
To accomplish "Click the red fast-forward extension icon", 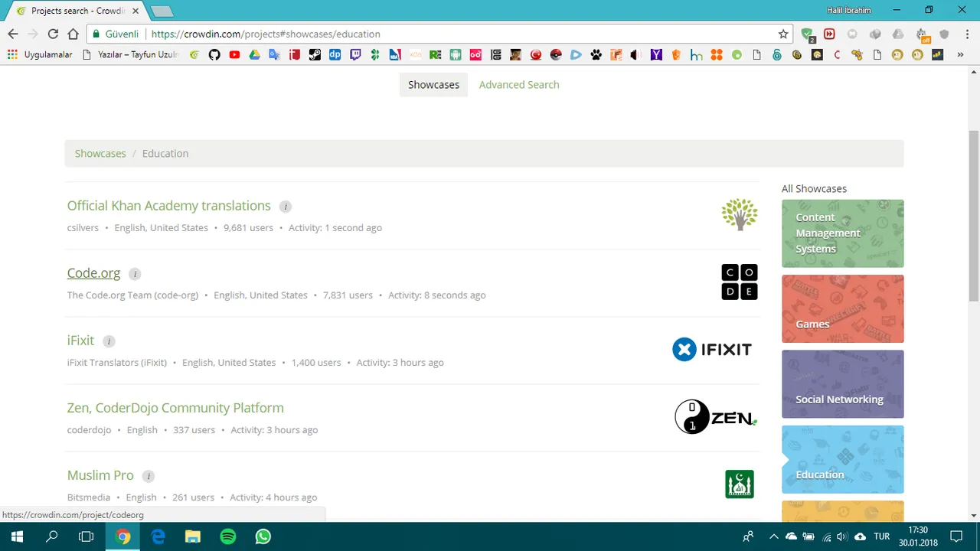I will point(829,34).
